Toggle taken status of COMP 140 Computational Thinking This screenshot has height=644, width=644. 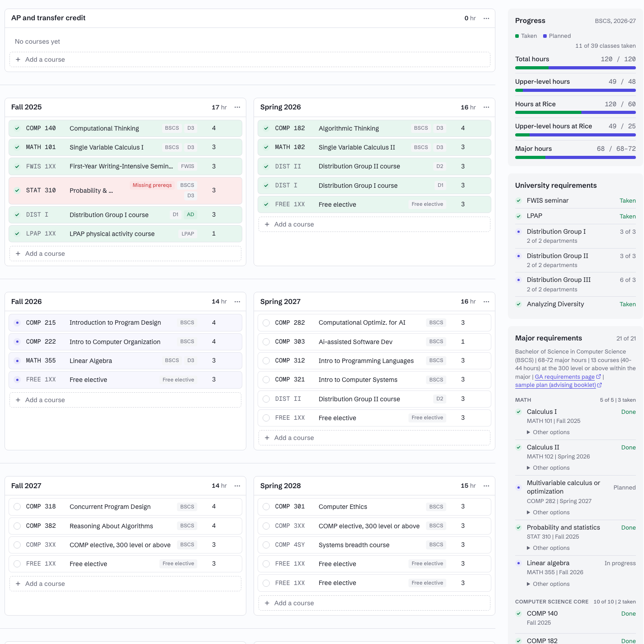tap(17, 128)
